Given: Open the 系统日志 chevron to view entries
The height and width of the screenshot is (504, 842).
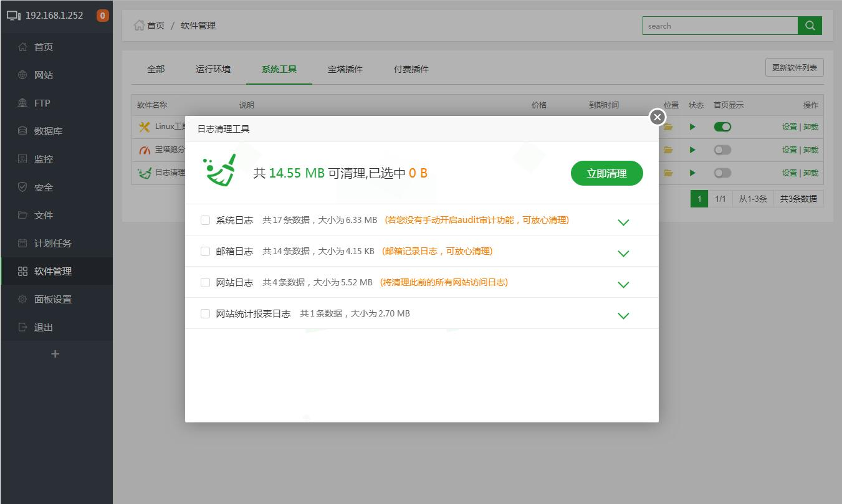Looking at the screenshot, I should click(623, 222).
